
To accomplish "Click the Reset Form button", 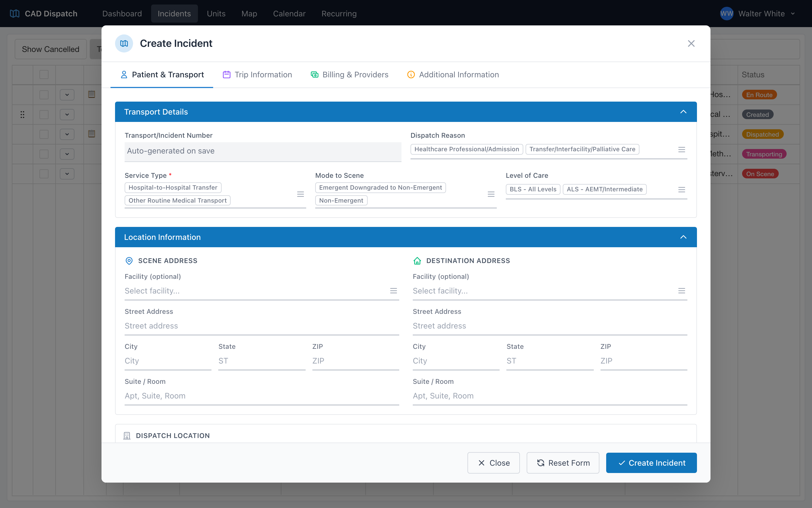I will coord(563,463).
